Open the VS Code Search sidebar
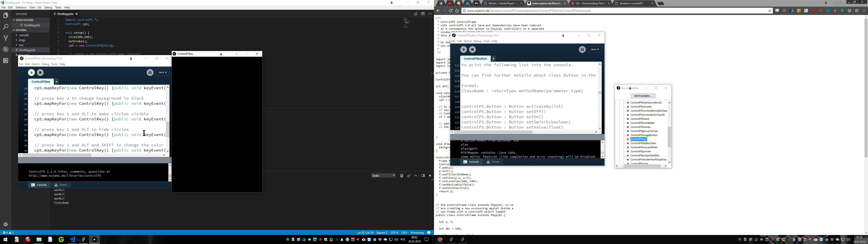This screenshot has width=868, height=244. coord(5,27)
